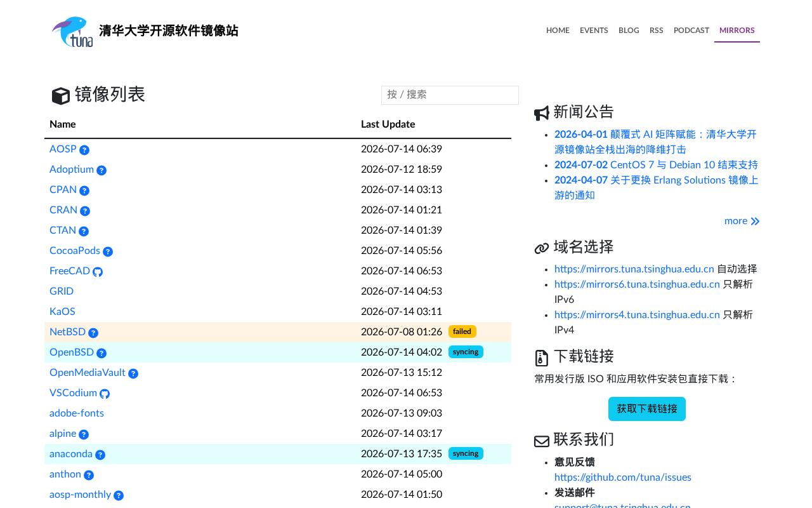Open the mirrors6 IPv6 domain link
The height and width of the screenshot is (508, 812).
[637, 284]
